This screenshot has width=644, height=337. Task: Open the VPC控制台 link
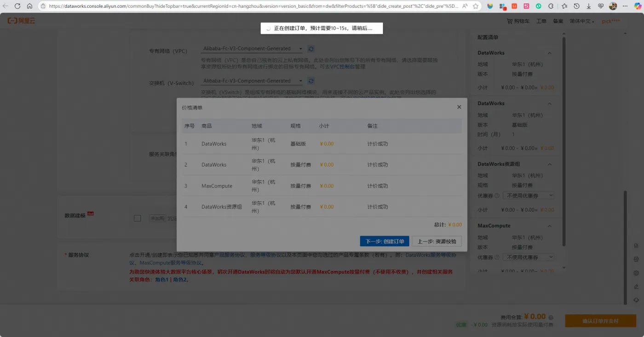[x=342, y=67]
